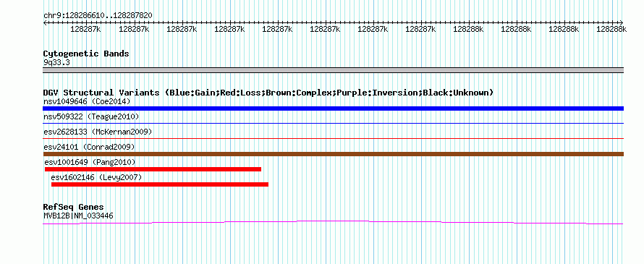Viewport: 644px width, 264px height.
Task: Click the red esv1001649 loss bar
Action: point(153,169)
